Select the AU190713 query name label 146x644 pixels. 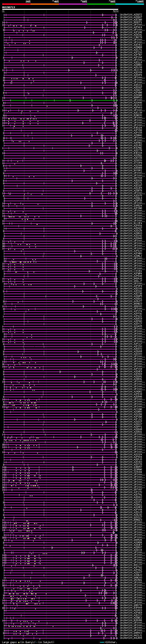click(x=8, y=8)
